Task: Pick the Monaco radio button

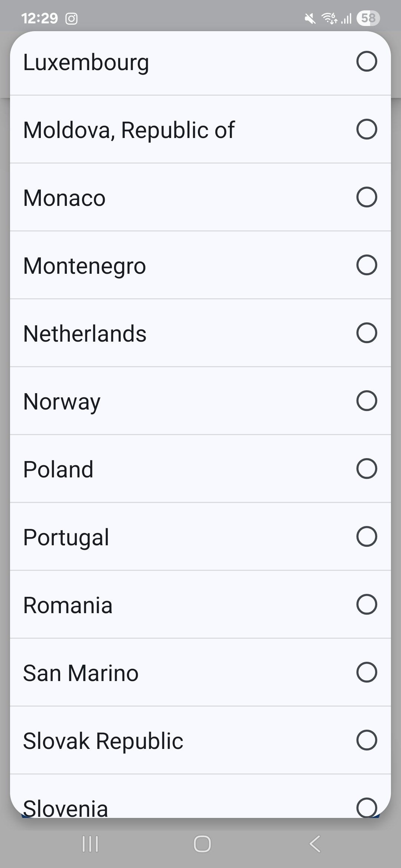Action: coord(366,197)
